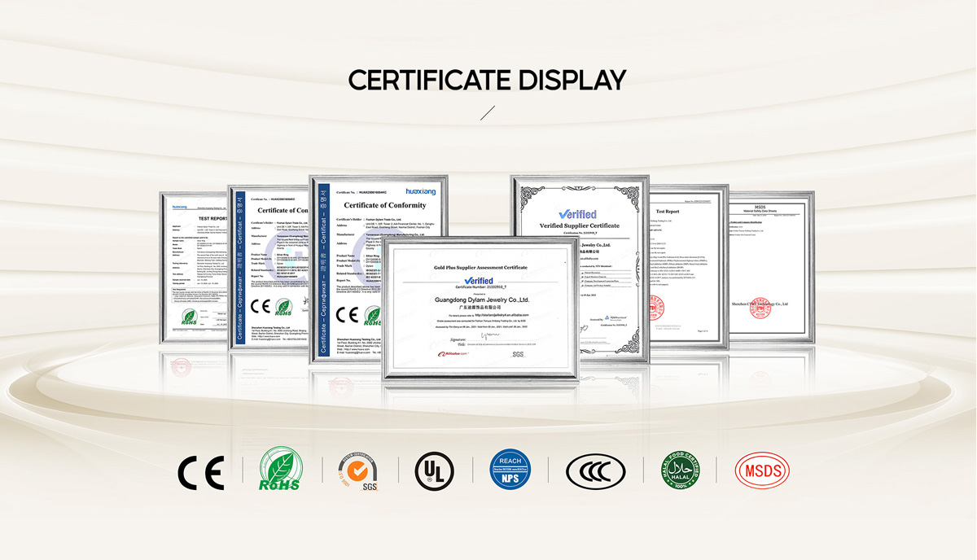Screen dimensions: 977x560
Task: Open the MSDS Material Safety Data Sheet
Action: [x=771, y=267]
